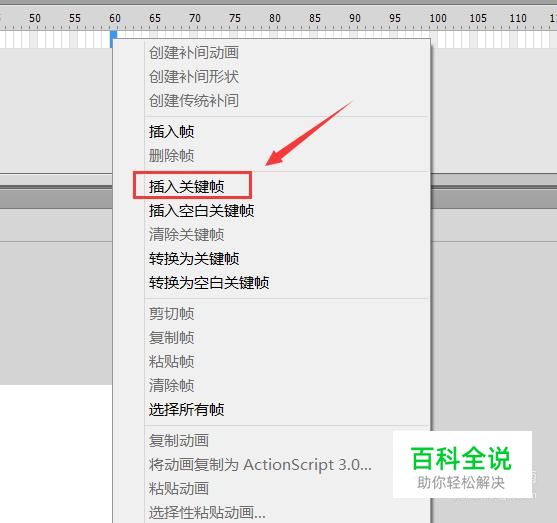557x523 pixels.
Task: Choose 插入帧 from the menu
Action: [171, 132]
